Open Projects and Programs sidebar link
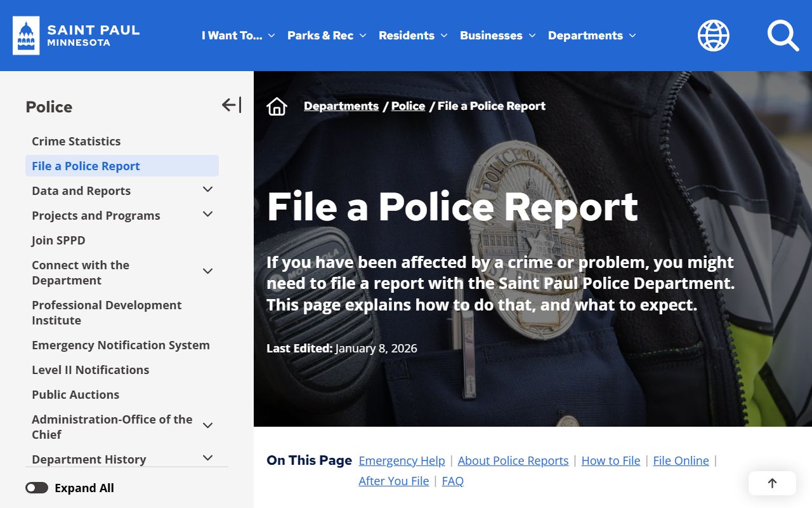This screenshot has width=812, height=508. pyautogui.click(x=96, y=215)
